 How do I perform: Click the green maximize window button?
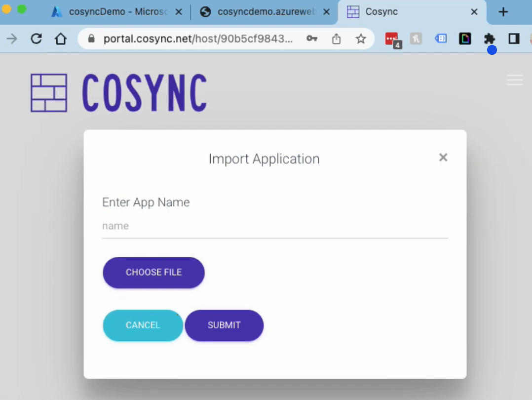point(22,9)
